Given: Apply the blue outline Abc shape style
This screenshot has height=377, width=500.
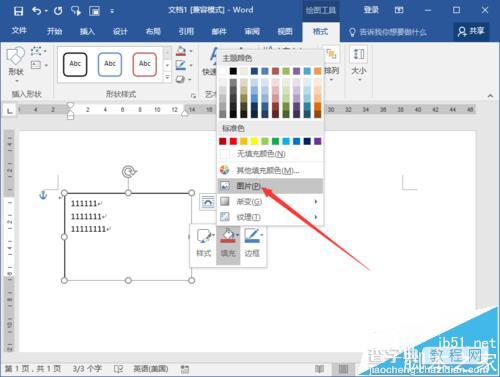Looking at the screenshot, I should [x=110, y=64].
